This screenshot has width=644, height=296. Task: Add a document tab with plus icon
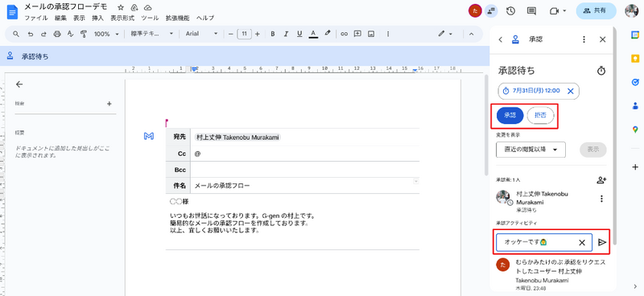109,104
